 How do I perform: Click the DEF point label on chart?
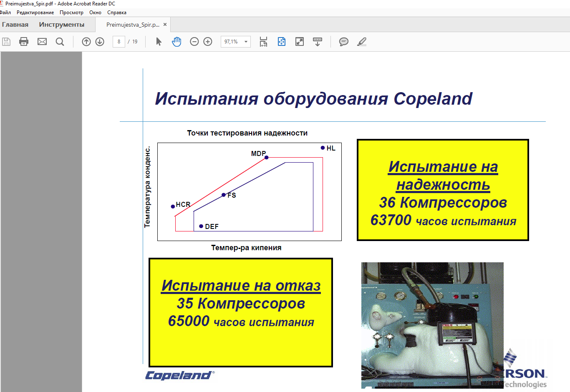click(212, 226)
